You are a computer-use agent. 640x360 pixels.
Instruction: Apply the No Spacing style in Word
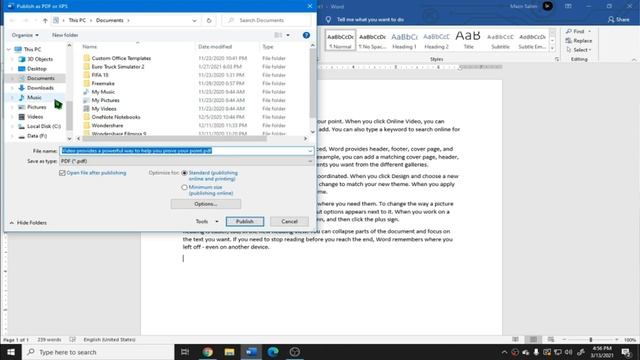pos(372,40)
